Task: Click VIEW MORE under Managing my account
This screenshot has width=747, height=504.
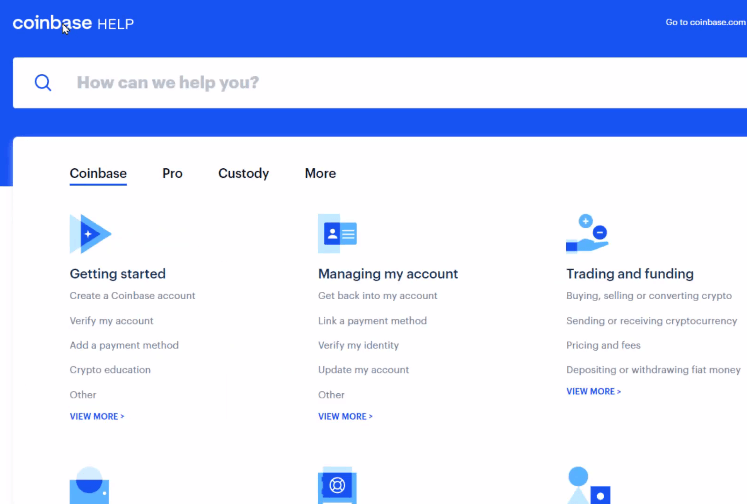Action: tap(345, 416)
